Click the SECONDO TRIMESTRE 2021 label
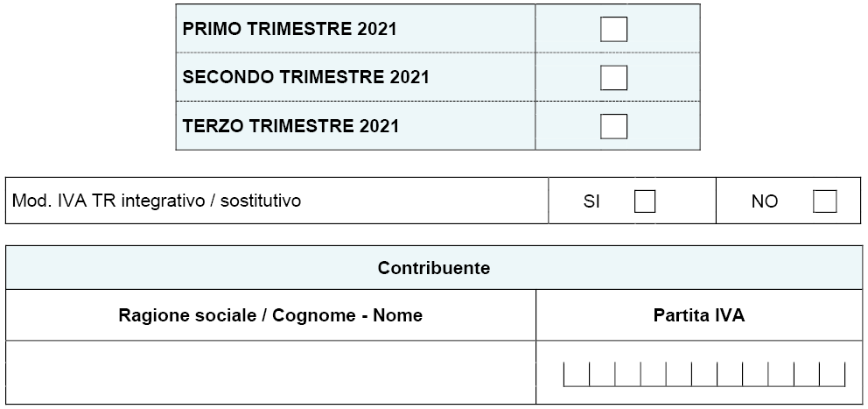The image size is (868, 409). [x=305, y=77]
